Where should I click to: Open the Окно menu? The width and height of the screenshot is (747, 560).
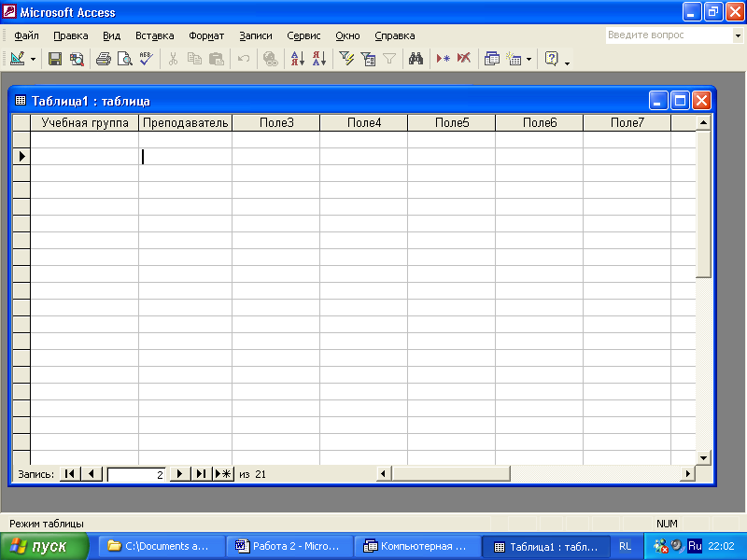[x=347, y=35]
